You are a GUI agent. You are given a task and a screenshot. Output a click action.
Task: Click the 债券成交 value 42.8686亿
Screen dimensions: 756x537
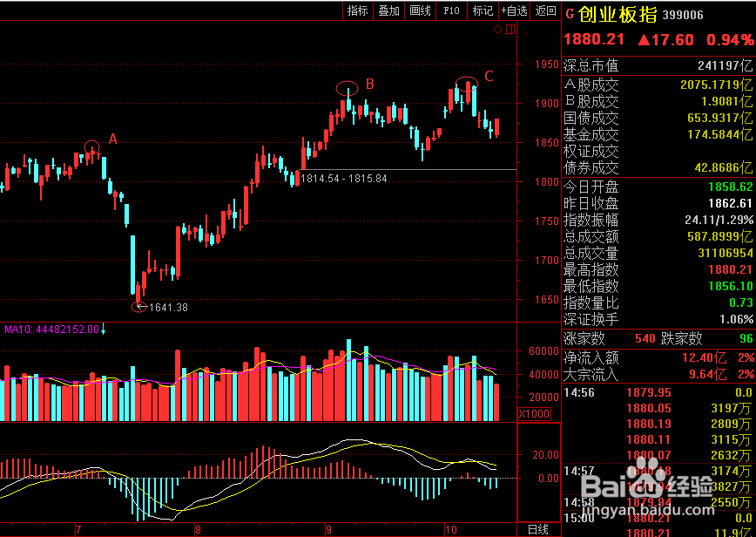coord(723,167)
